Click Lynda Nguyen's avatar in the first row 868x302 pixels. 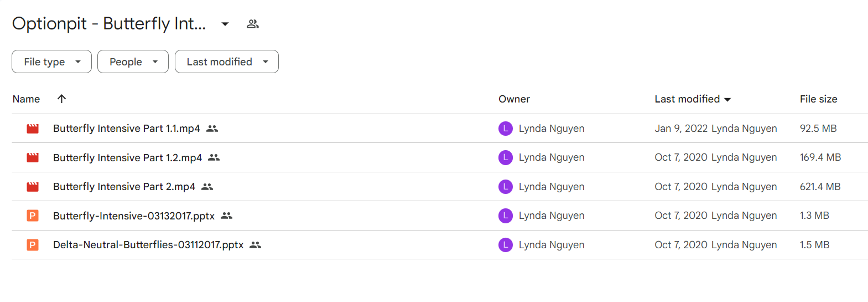(505, 129)
